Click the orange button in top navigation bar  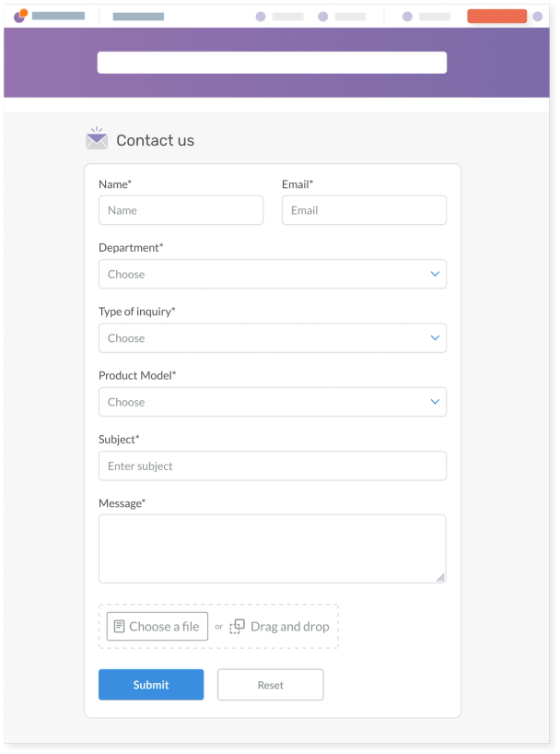[x=496, y=17]
